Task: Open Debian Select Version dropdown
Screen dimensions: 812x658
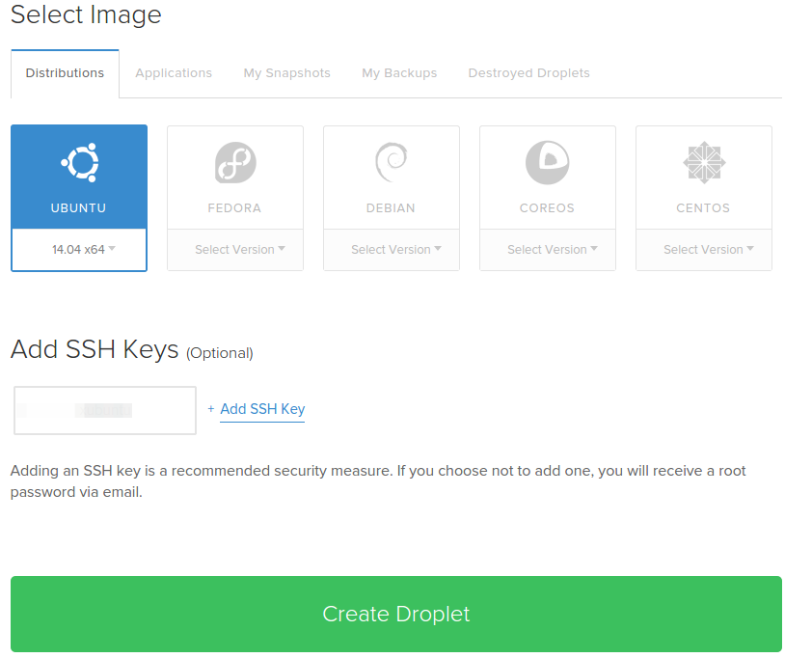Action: (392, 250)
